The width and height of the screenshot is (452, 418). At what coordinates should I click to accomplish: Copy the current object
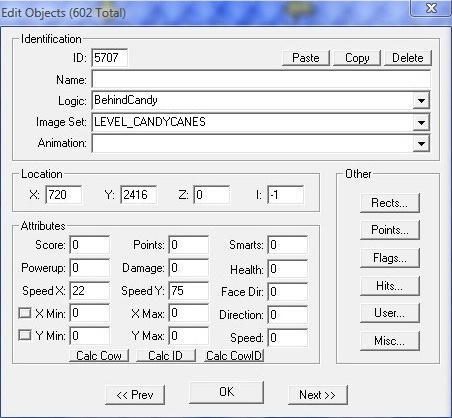click(357, 58)
